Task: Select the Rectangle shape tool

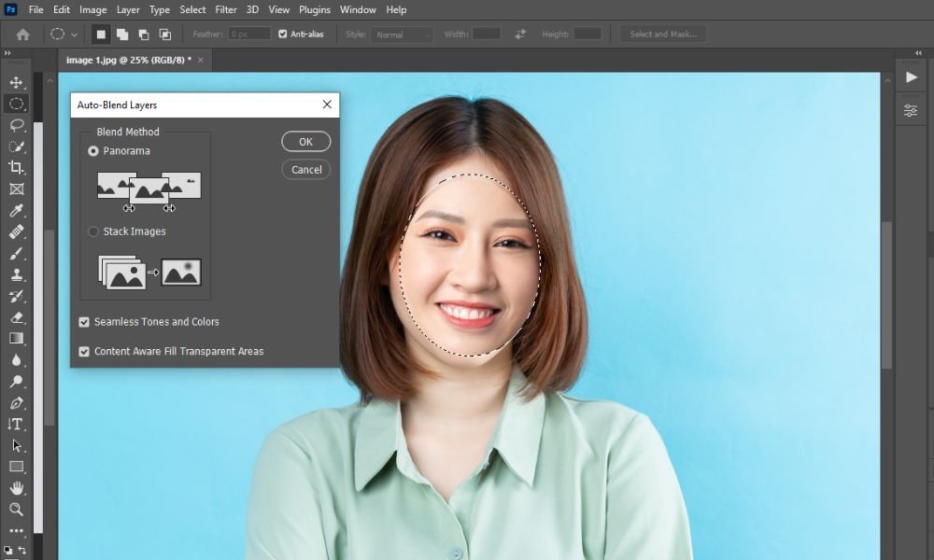Action: click(x=16, y=467)
